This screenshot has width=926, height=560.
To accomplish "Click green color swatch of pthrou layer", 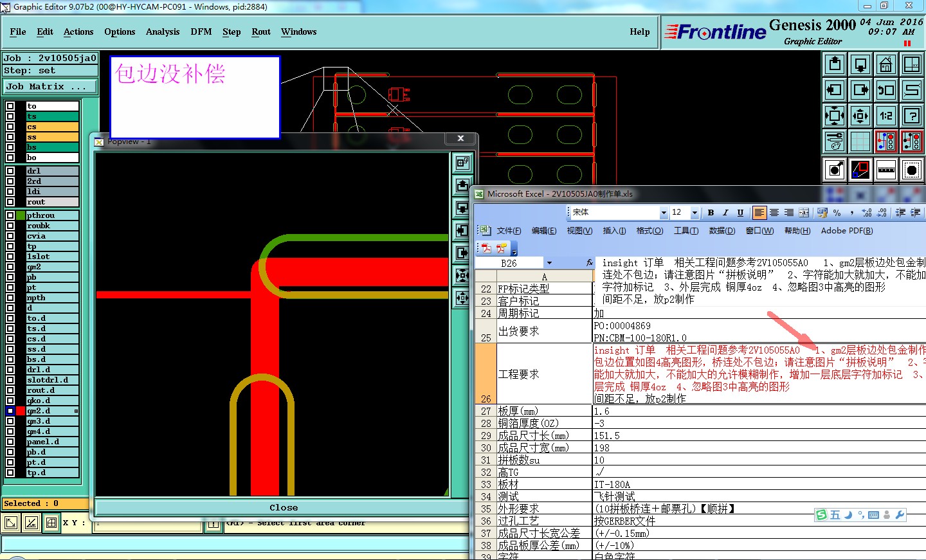I will pos(21,215).
